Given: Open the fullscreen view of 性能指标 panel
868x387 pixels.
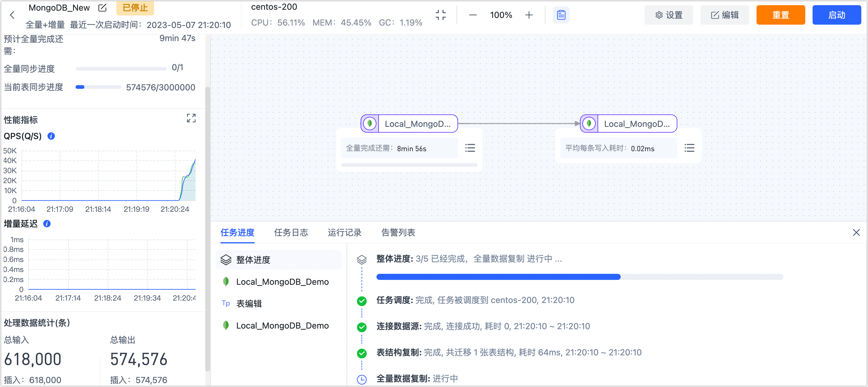Looking at the screenshot, I should tap(191, 118).
